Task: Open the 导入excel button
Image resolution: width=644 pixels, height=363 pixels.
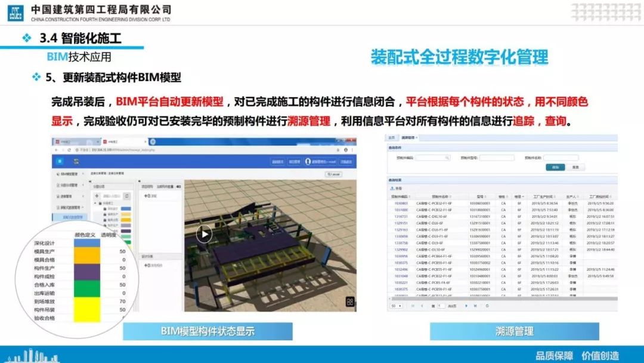Action: (x=333, y=174)
